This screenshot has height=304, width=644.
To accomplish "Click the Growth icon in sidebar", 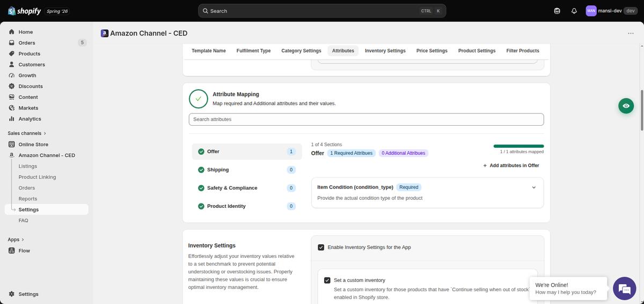I will [x=12, y=75].
